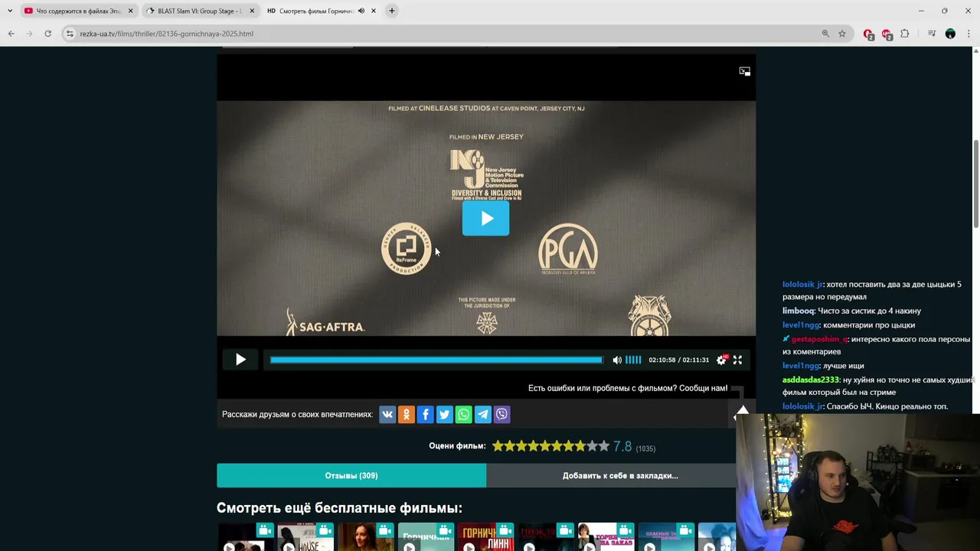This screenshot has width=980, height=551.
Task: Close the Смотреть фильм Горничная tab
Action: coord(373,11)
